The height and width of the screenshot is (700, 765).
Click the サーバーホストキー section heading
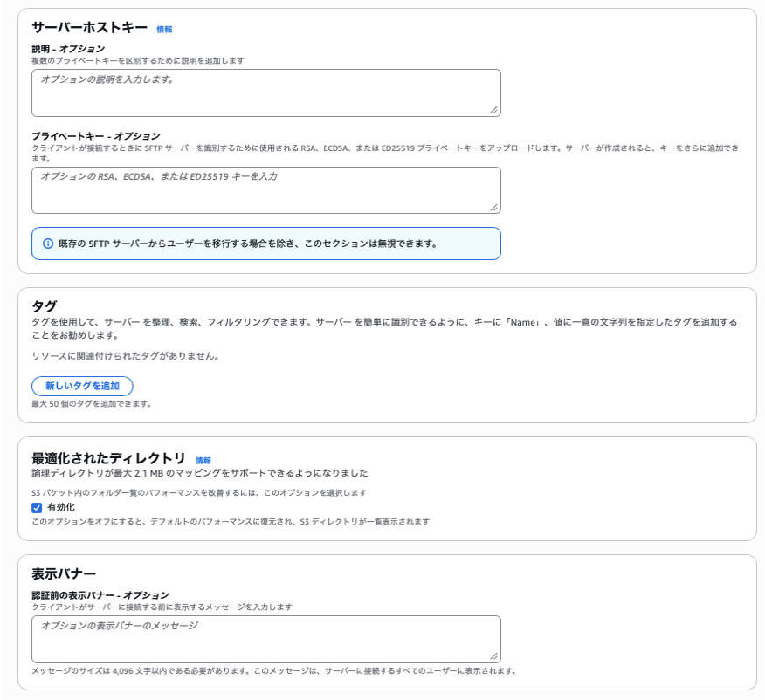pyautogui.click(x=90, y=27)
